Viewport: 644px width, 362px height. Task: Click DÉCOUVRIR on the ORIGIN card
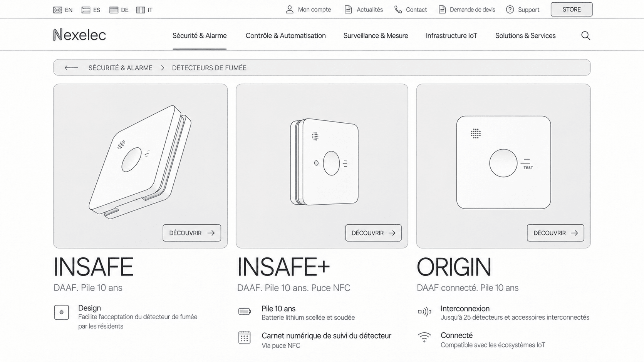point(555,233)
